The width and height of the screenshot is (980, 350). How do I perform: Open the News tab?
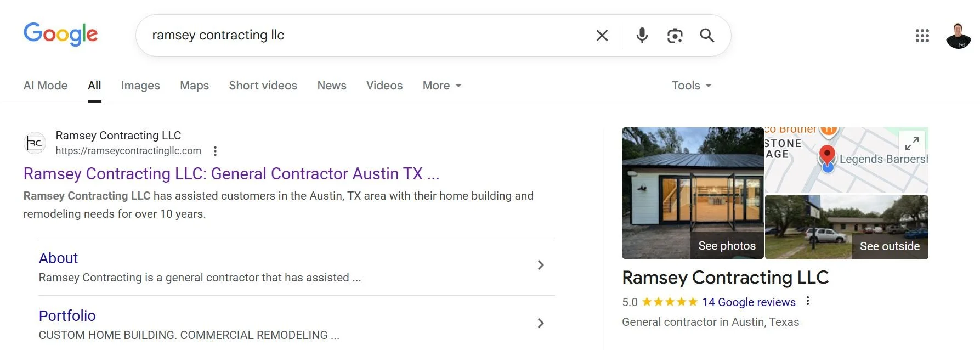332,86
